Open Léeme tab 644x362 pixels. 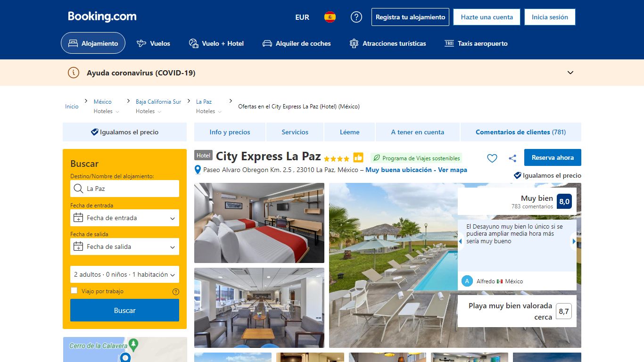pyautogui.click(x=350, y=132)
